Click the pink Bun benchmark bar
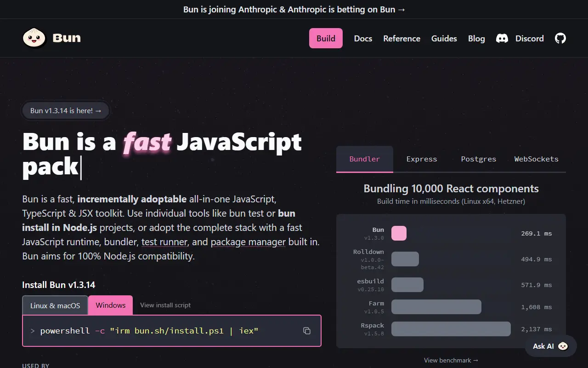 point(399,233)
